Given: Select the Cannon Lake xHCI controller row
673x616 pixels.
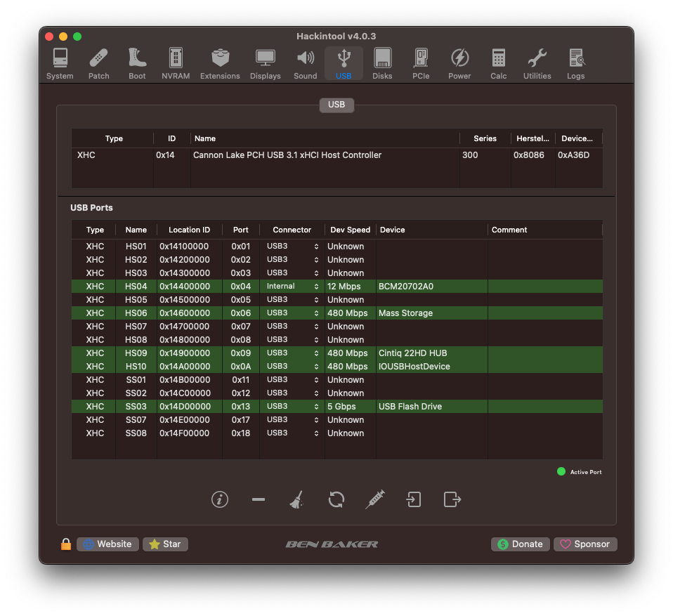Looking at the screenshot, I should 287,155.
